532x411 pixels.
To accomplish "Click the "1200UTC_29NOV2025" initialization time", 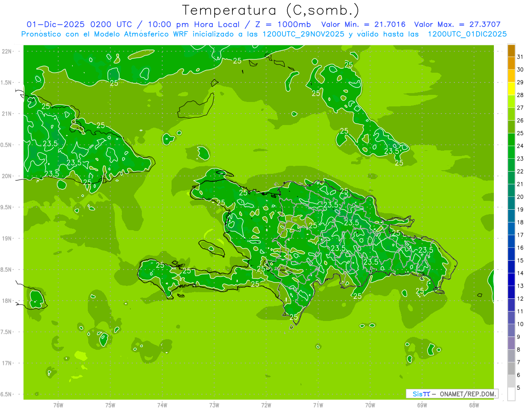I will pos(303,34).
